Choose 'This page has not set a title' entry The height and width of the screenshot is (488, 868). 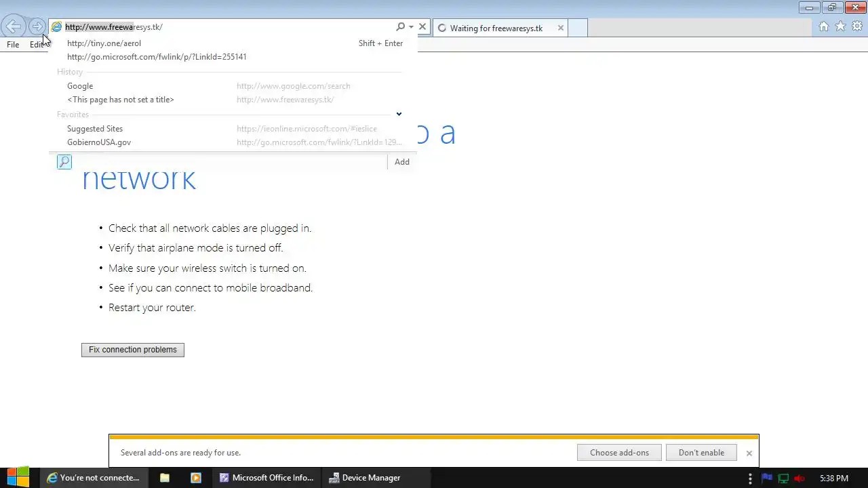point(233,100)
